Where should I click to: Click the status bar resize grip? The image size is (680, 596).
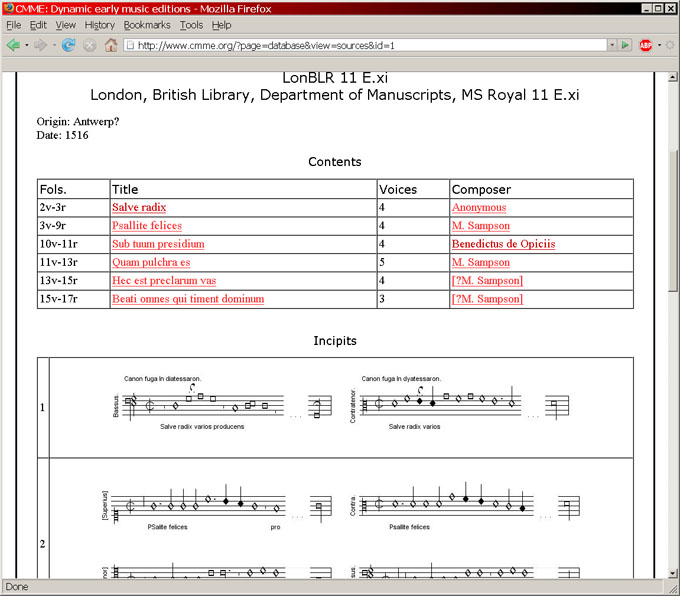pos(673,588)
